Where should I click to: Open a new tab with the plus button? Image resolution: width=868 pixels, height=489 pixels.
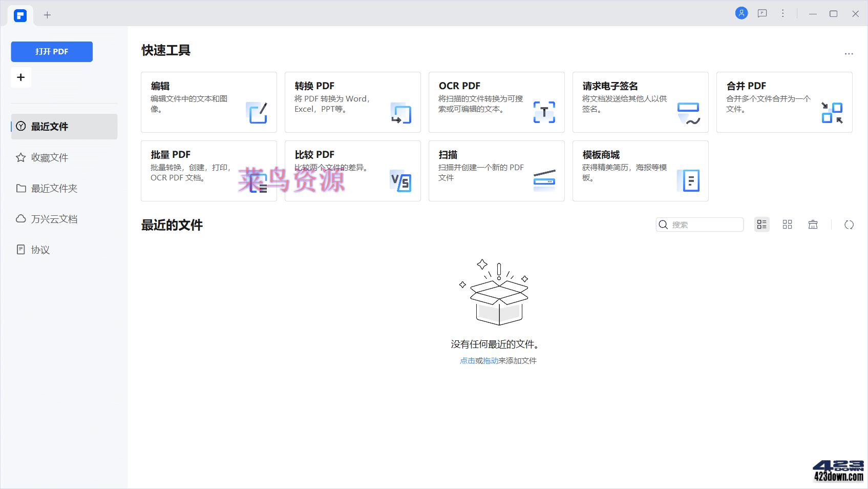[x=47, y=15]
